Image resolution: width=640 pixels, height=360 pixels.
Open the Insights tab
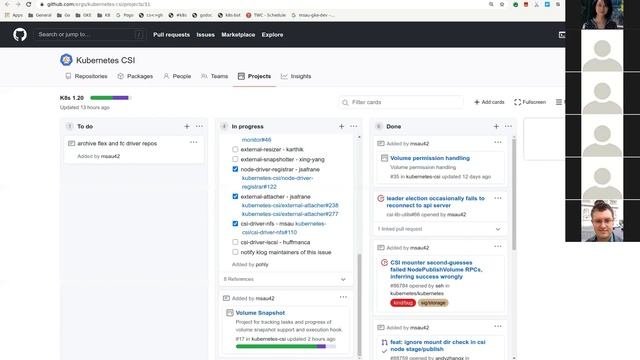click(296, 76)
